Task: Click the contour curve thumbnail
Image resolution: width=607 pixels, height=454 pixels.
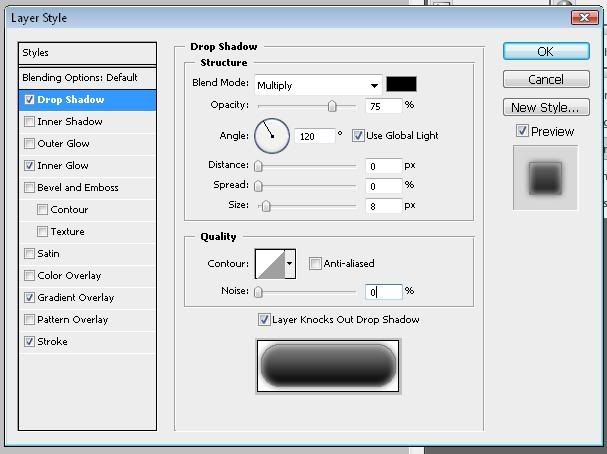Action: 270,264
